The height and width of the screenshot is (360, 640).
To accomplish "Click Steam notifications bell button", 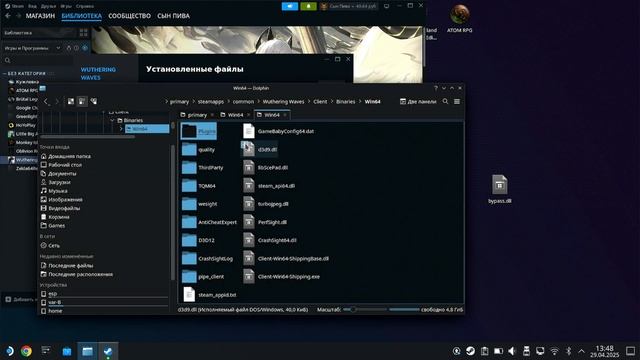I will 308,6.
